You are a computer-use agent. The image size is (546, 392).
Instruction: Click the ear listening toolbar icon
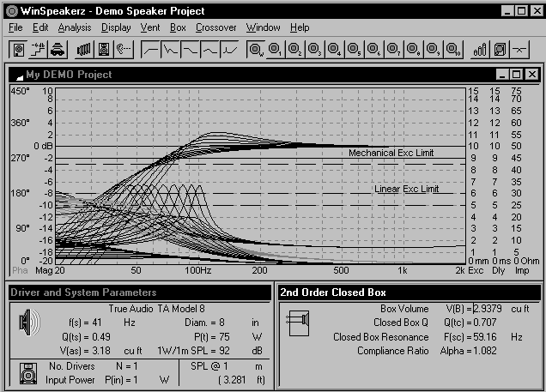tap(124, 50)
